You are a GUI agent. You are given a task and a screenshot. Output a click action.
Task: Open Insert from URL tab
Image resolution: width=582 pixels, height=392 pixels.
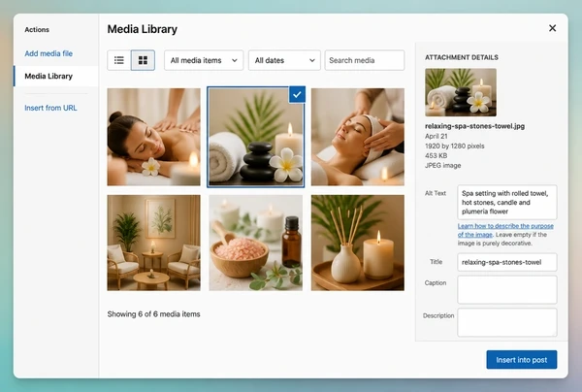pos(50,108)
